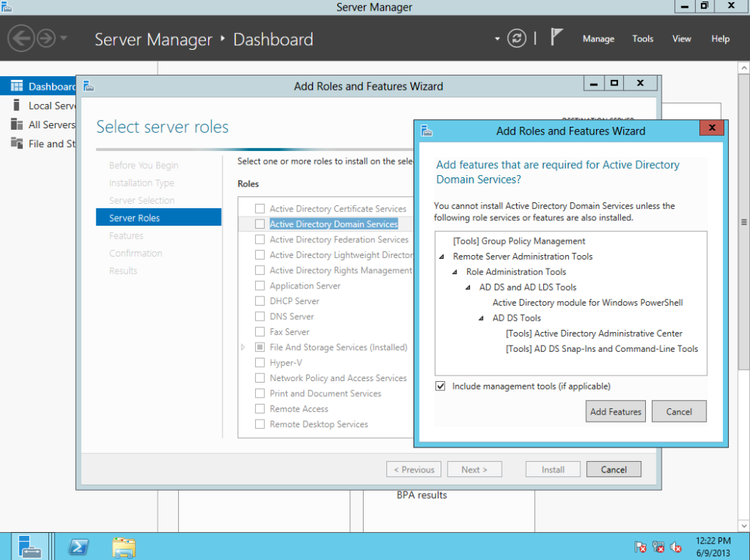
Task: Click the Next button in wizard
Action: (x=475, y=469)
